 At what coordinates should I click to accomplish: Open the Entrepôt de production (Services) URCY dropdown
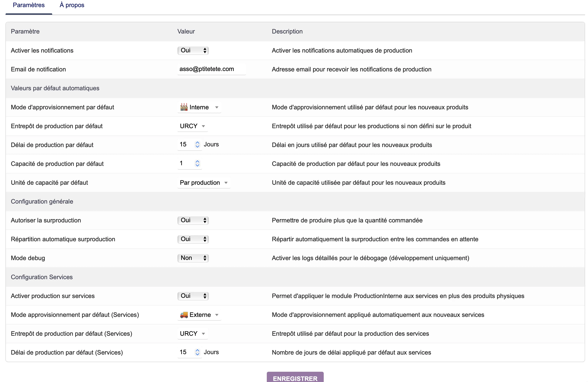(193, 334)
